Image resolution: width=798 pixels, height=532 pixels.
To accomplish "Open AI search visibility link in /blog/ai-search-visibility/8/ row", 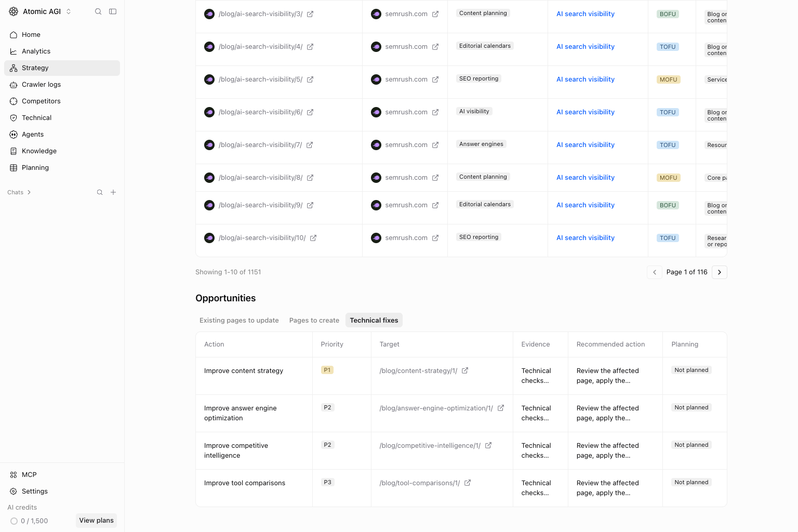I will 586,178.
